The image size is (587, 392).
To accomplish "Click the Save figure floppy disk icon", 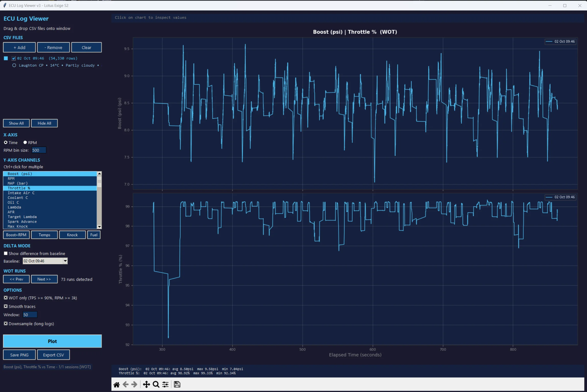I will 177,384.
